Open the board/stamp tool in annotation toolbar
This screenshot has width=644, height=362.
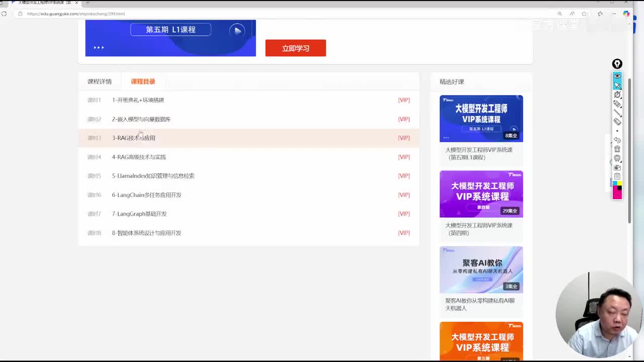tap(617, 158)
